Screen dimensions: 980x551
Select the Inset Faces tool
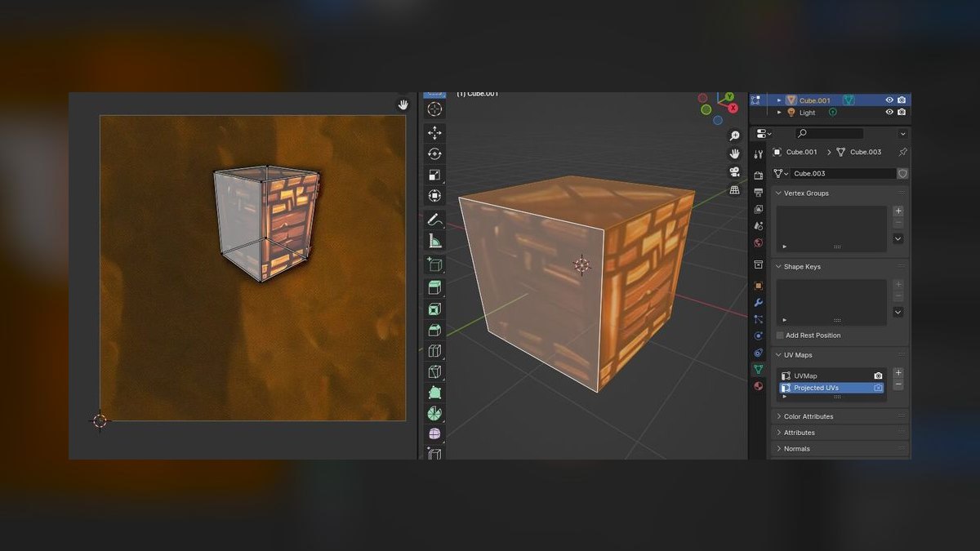[434, 309]
